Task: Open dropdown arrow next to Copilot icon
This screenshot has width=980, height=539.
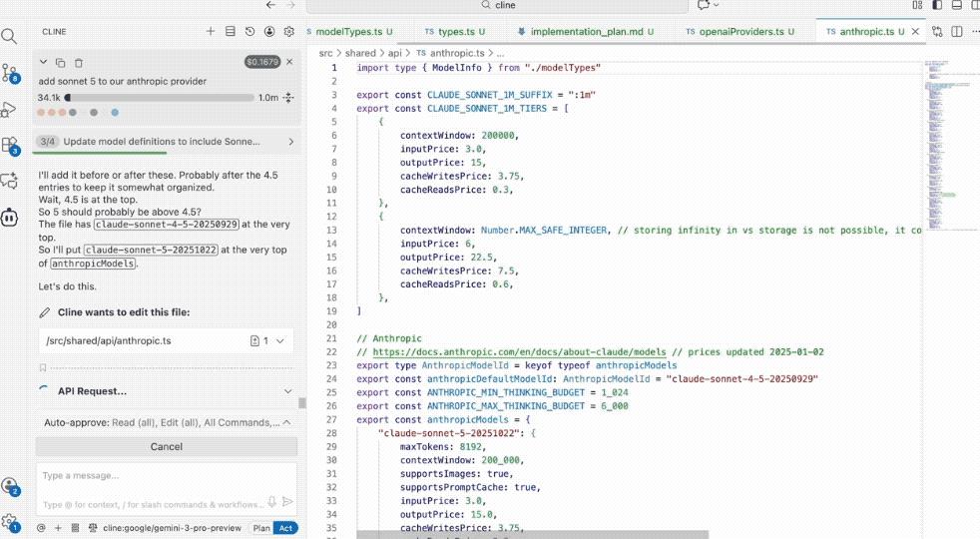Action: tap(717, 5)
